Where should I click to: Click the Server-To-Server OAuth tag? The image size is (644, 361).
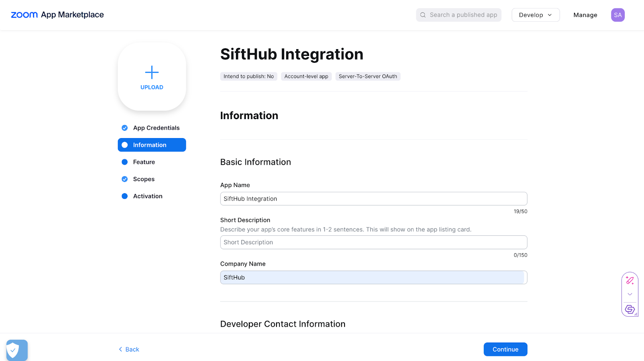pos(367,76)
